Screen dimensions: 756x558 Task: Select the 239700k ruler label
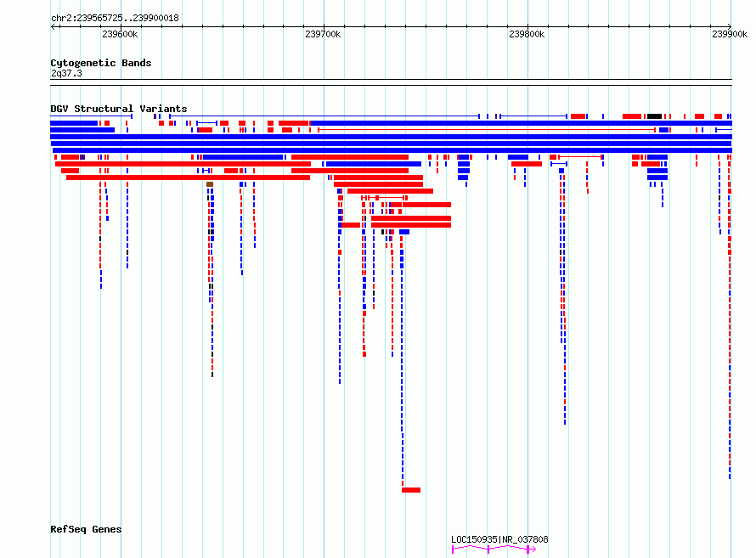323,34
